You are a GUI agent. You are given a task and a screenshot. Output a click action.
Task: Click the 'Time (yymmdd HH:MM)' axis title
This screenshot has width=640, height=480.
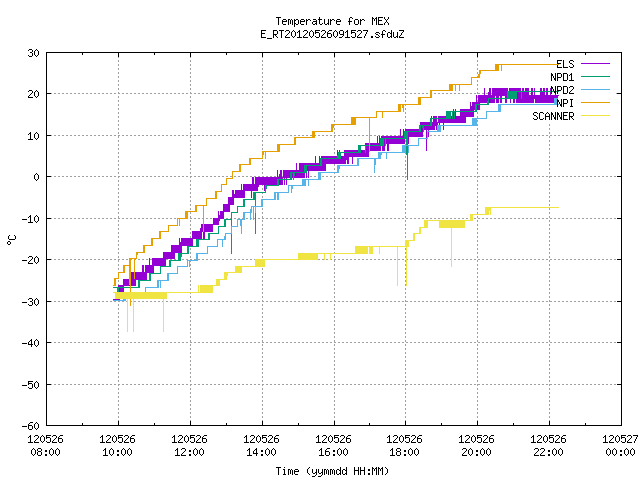click(x=332, y=471)
